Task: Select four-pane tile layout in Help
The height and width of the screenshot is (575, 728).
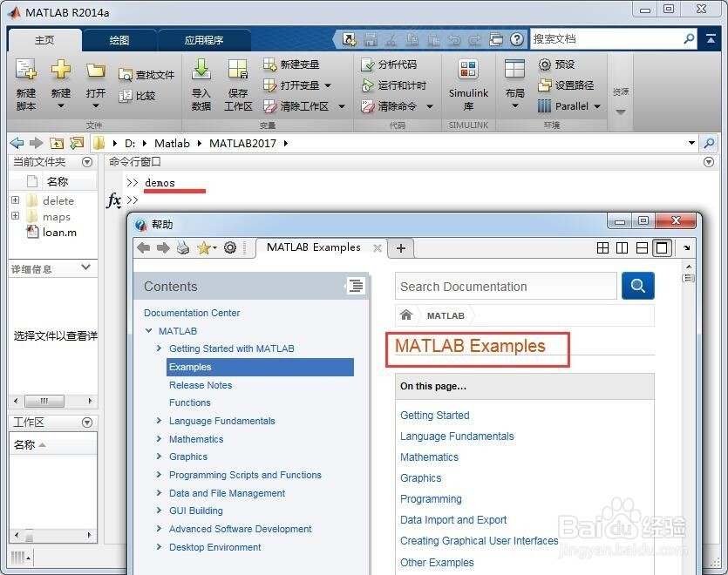Action: click(602, 247)
